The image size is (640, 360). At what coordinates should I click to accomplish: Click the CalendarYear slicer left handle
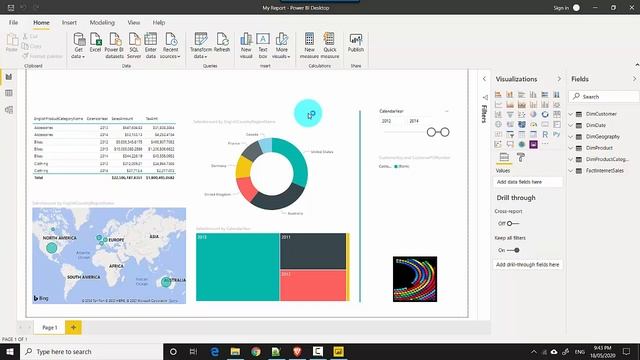point(431,132)
